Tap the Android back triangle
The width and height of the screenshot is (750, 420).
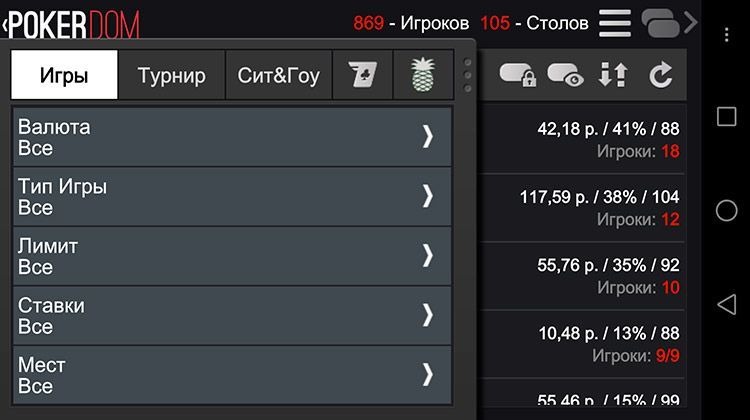[726, 304]
